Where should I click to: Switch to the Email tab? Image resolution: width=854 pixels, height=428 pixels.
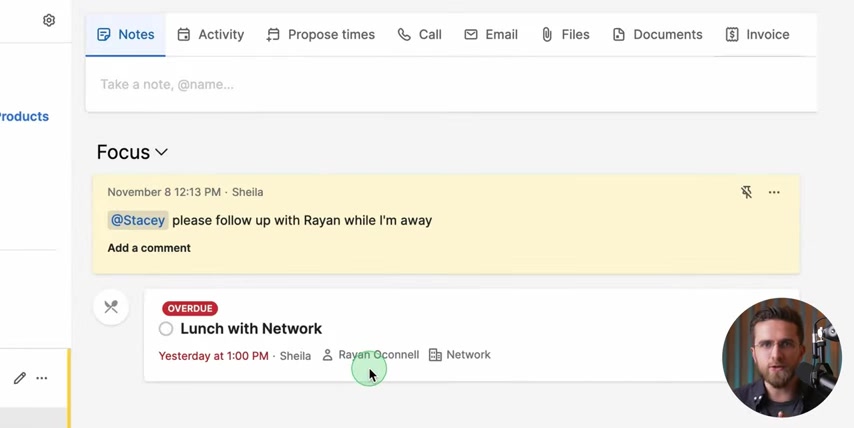click(491, 35)
